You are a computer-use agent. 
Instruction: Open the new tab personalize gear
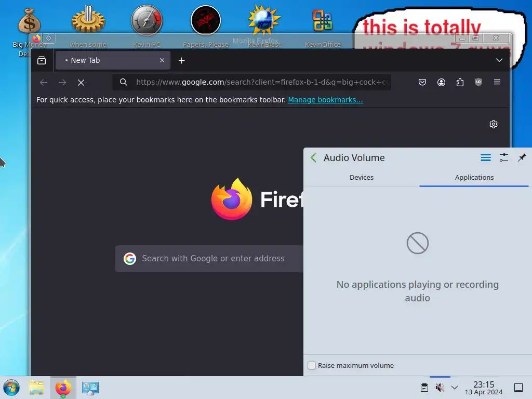(x=494, y=124)
